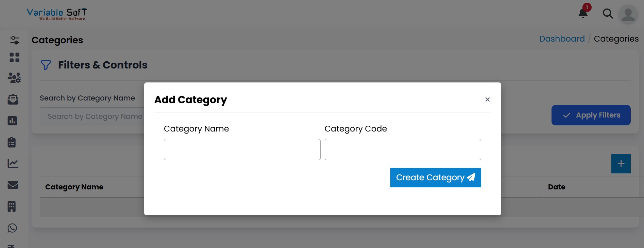Follow the Dashboard breadcrumb link
Screen dimensions: 644x248
click(562, 39)
